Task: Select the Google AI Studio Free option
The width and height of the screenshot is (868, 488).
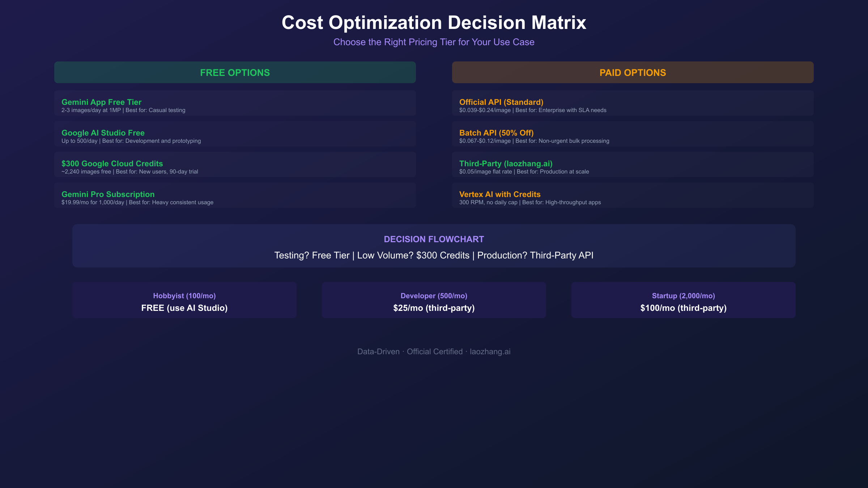Action: click(235, 134)
